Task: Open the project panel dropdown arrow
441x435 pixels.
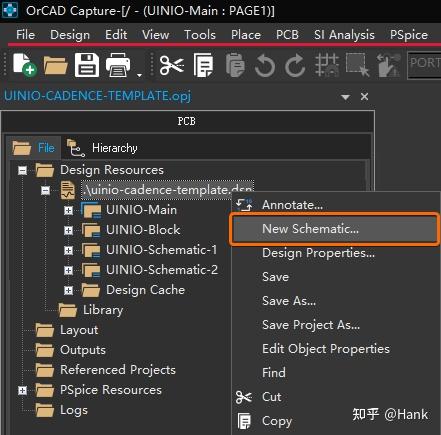Action: (346, 97)
